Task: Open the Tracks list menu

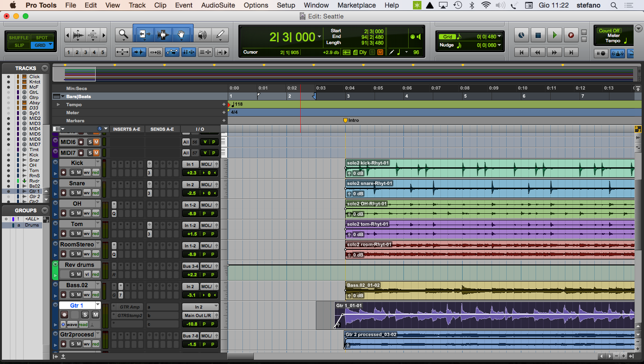Action: click(x=45, y=68)
